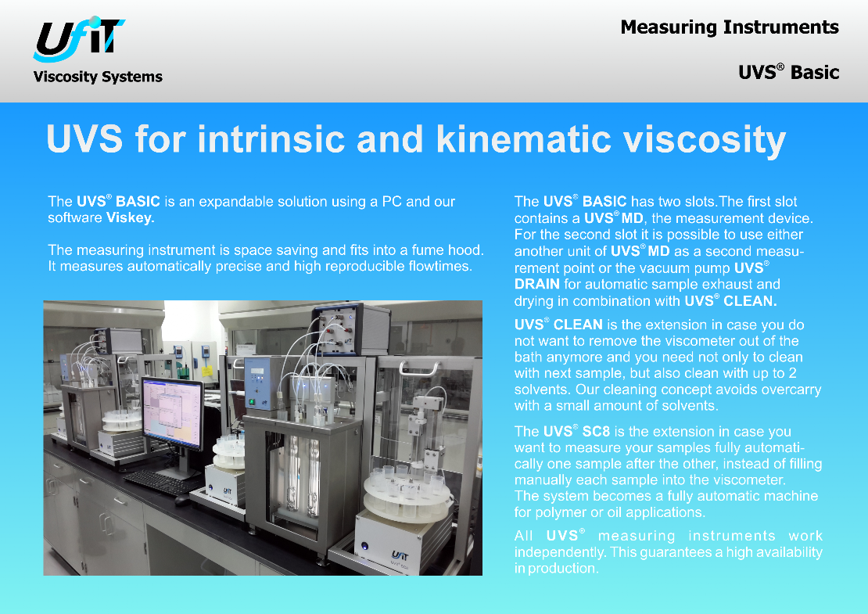Click the main title about intrinsic and kinematic viscosity
Image resolution: width=868 pixels, height=614 pixels.
point(415,141)
